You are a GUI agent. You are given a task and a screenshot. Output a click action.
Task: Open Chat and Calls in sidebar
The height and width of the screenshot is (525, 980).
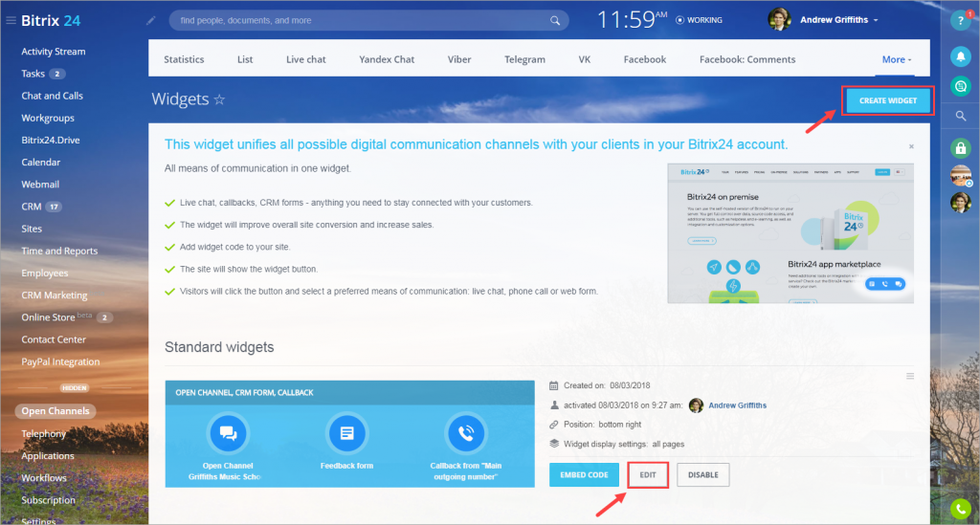tap(52, 96)
